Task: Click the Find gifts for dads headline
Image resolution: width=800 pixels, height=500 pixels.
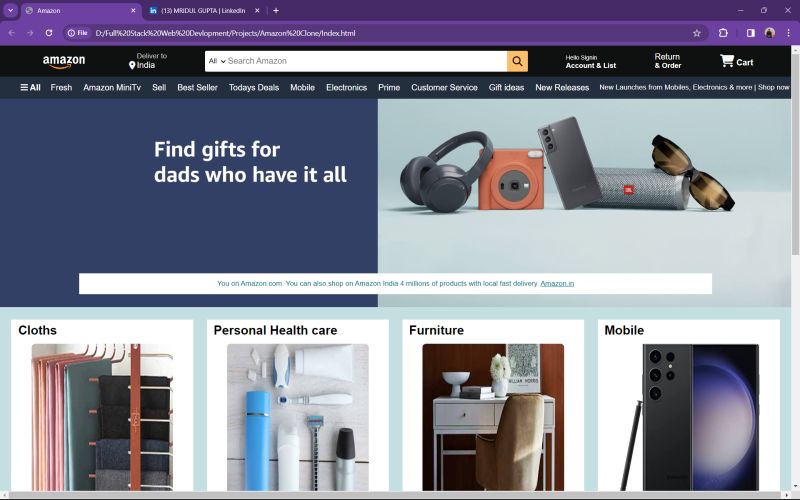Action: pyautogui.click(x=250, y=162)
